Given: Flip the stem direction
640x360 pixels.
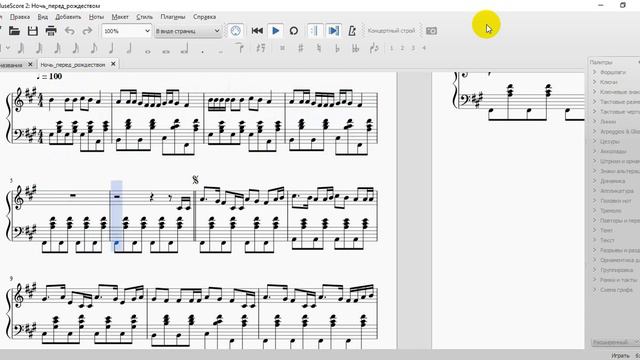Looking at the screenshot, I should (x=374, y=48).
